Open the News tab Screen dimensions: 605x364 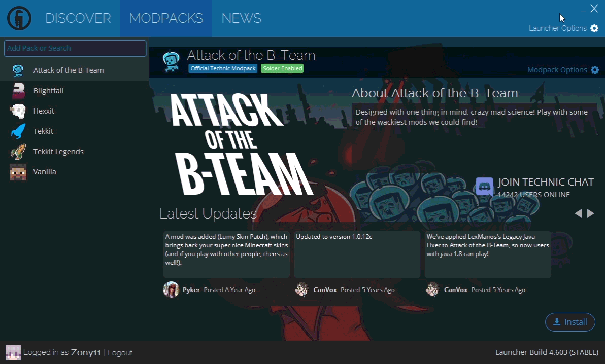click(x=241, y=18)
